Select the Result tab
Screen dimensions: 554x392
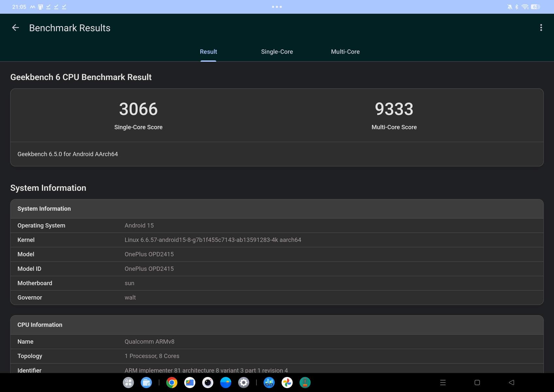[x=208, y=52]
